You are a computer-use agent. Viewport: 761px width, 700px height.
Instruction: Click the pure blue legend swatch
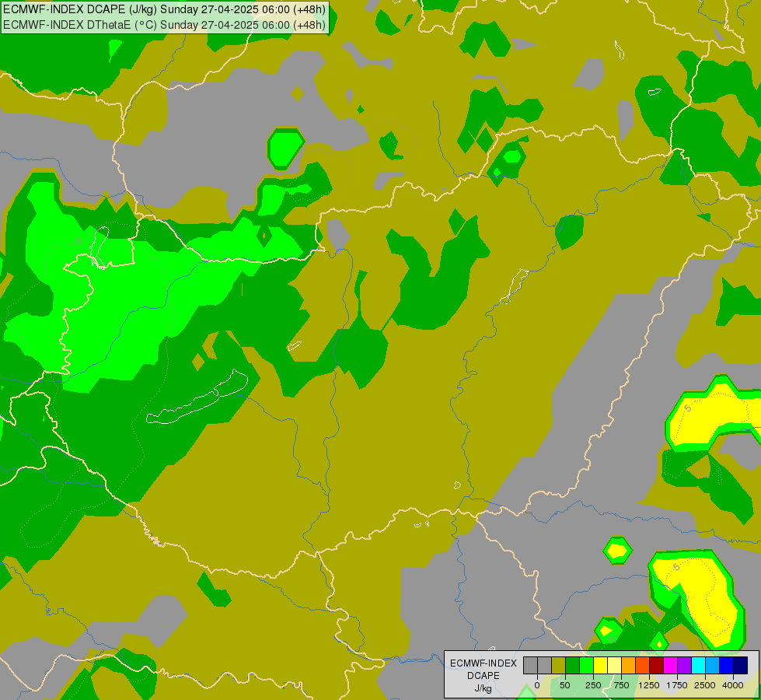[x=727, y=665]
